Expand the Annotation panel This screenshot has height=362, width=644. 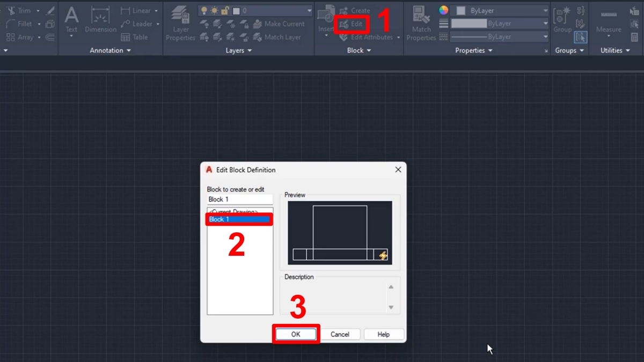pyautogui.click(x=110, y=50)
